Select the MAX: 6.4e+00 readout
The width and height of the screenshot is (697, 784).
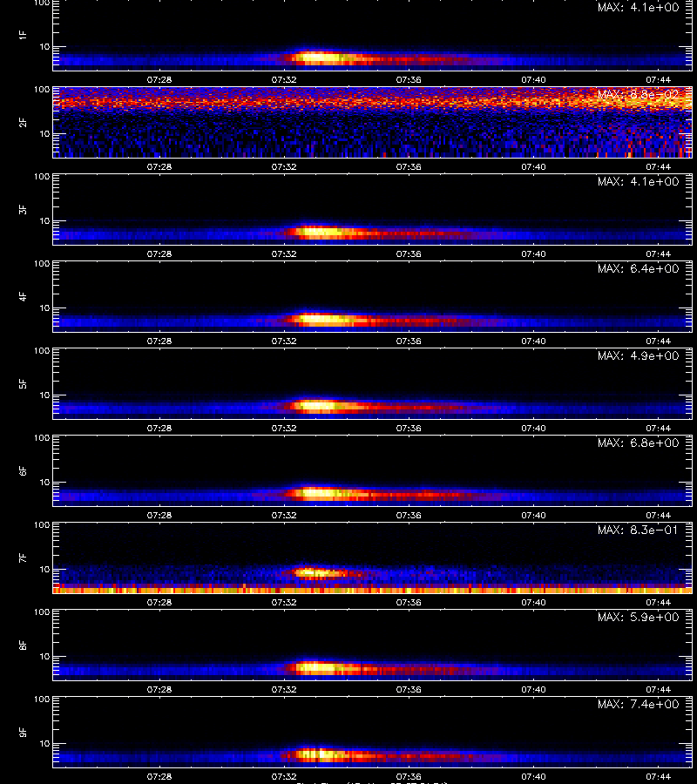(638, 268)
